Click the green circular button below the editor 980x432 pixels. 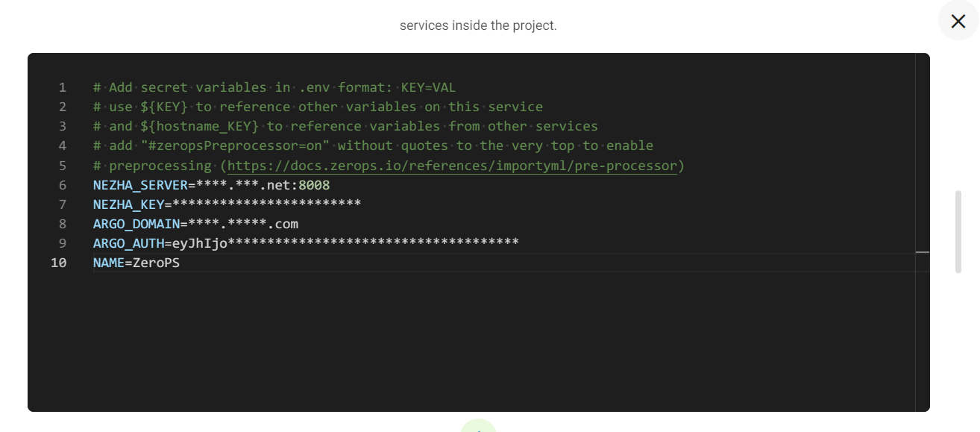[x=478, y=426]
